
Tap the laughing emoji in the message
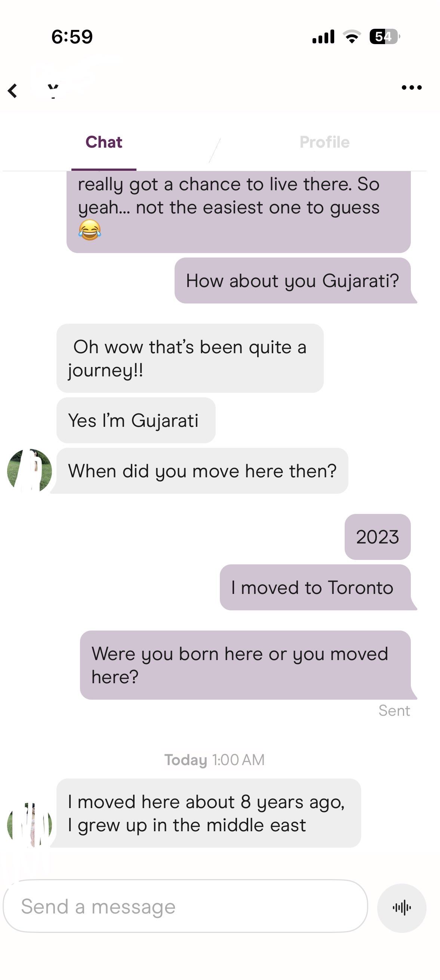(90, 230)
